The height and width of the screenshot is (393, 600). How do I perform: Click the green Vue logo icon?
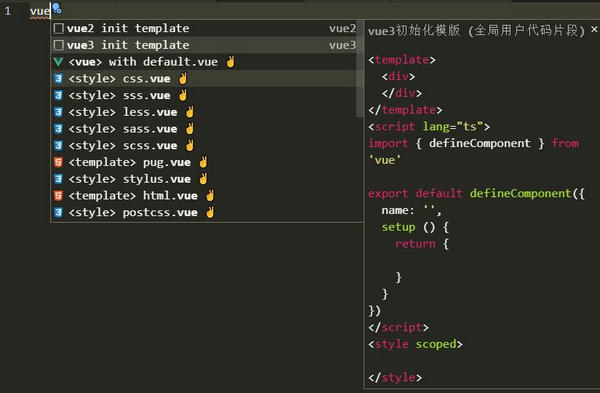[58, 62]
